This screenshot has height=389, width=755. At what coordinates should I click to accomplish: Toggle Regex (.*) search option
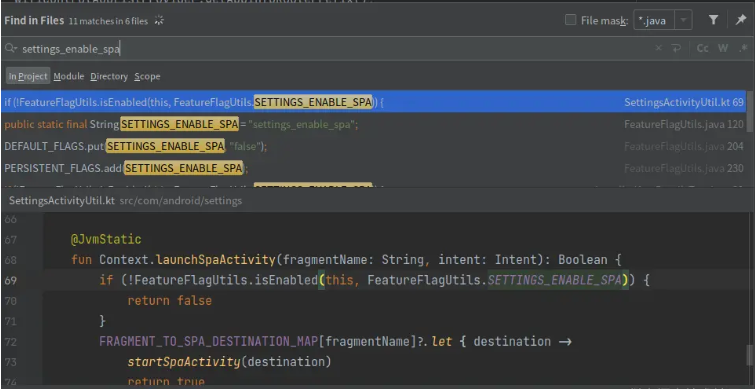[742, 48]
